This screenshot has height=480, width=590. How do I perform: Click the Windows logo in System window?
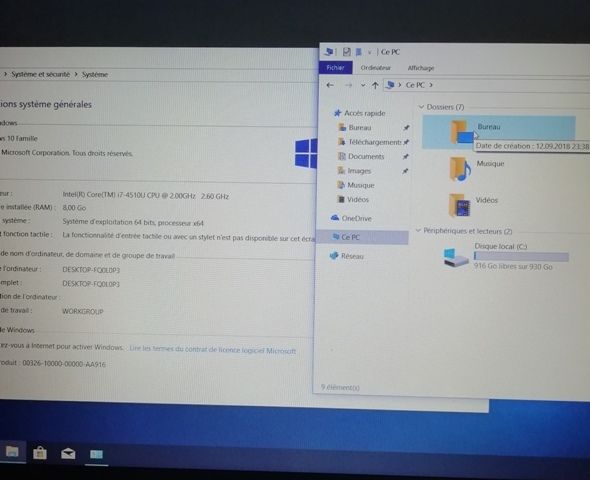tap(306, 153)
